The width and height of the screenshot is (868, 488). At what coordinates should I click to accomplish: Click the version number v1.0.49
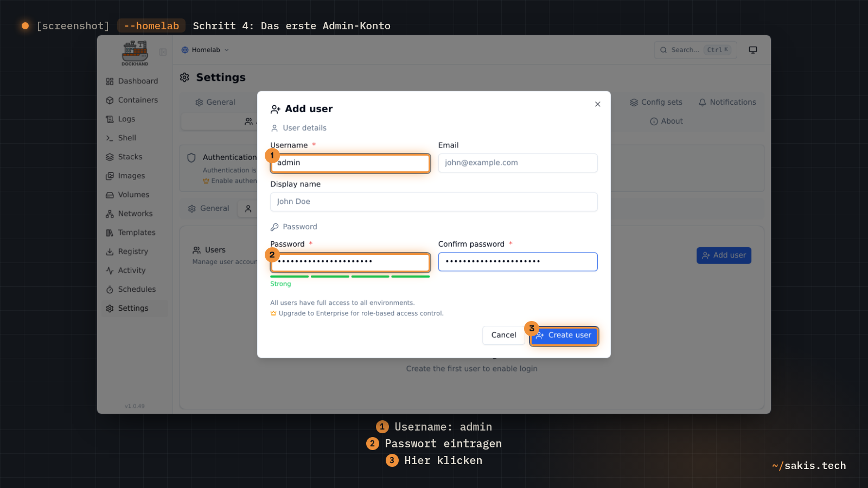click(x=135, y=406)
